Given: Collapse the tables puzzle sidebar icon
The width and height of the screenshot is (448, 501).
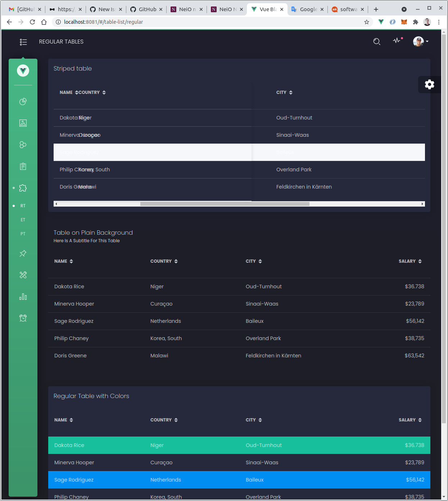Looking at the screenshot, I should [23, 188].
